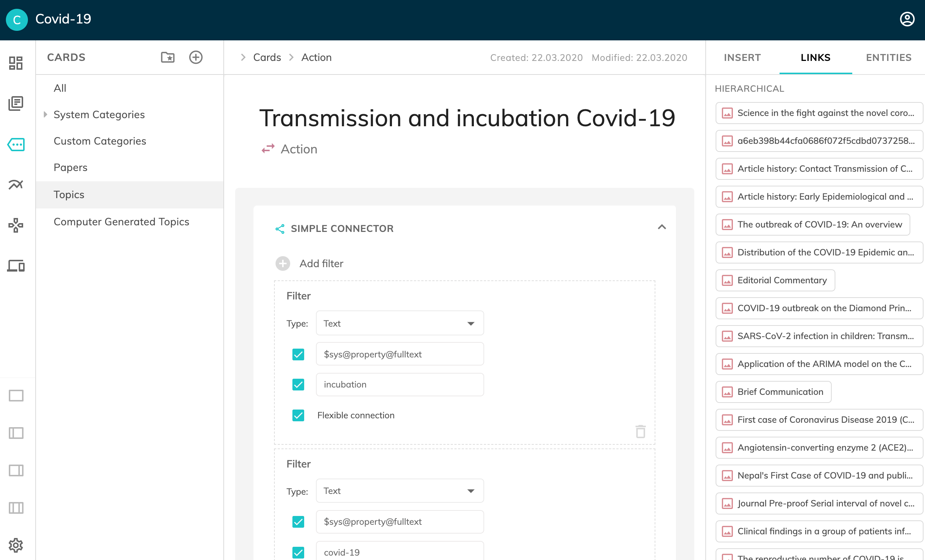Image resolution: width=925 pixels, height=560 pixels.
Task: Open user account profile icon
Action: click(x=907, y=19)
